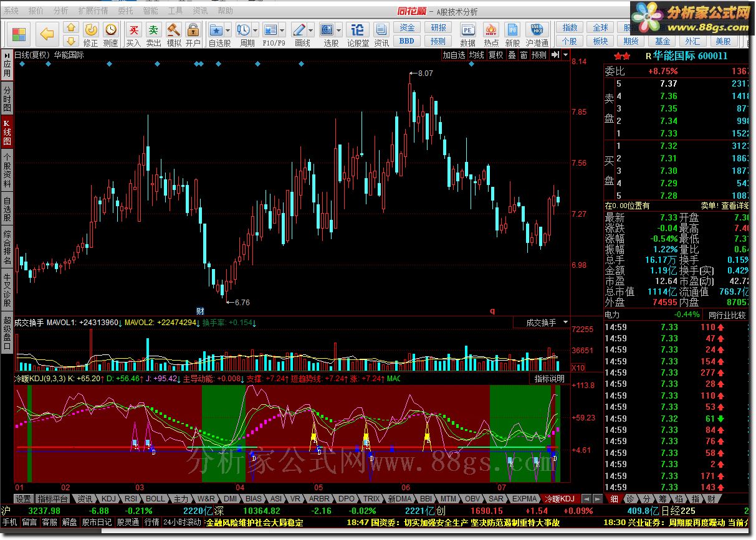This screenshot has height=540, width=756.
Task: Open the 论股堂 forum icon
Action: 358,34
